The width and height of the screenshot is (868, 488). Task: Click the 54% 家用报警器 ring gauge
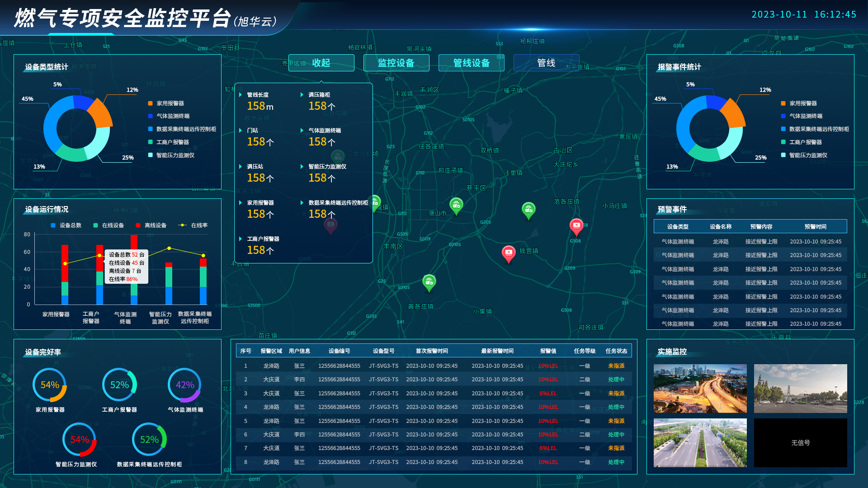[50, 385]
